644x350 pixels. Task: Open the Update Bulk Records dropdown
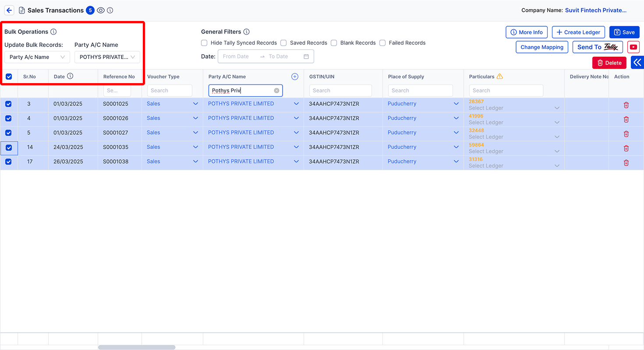coord(37,57)
